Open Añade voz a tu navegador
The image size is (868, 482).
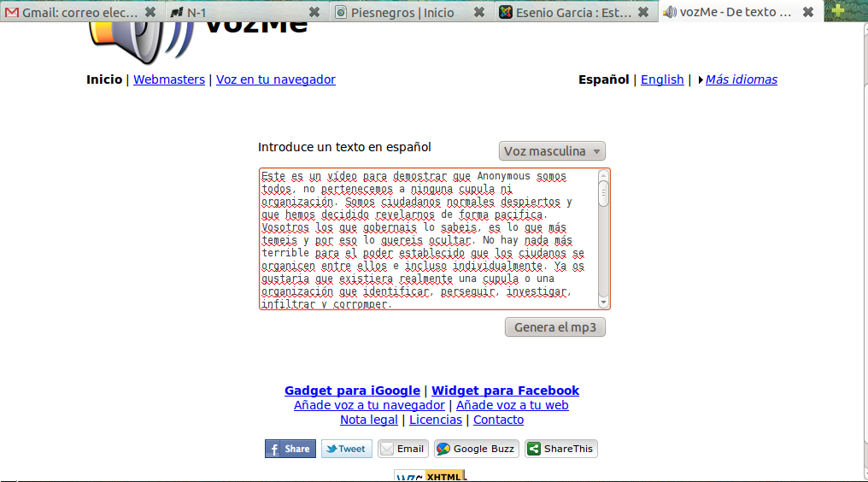(x=369, y=405)
